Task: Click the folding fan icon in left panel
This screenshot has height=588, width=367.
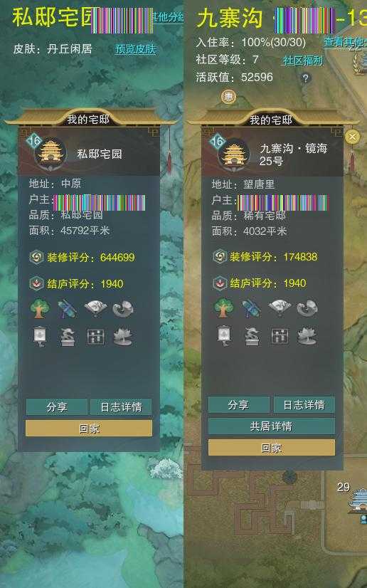Action: click(95, 309)
